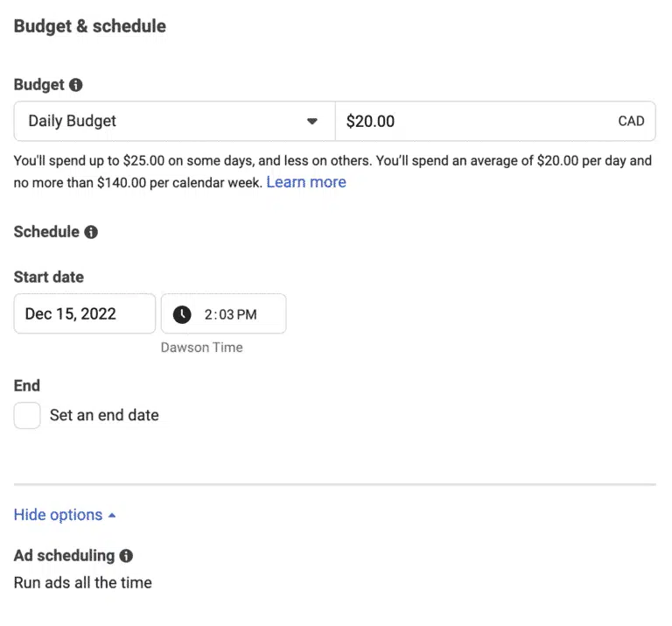The height and width of the screenshot is (626, 672).
Task: Toggle the PM period in start time
Action: click(247, 314)
